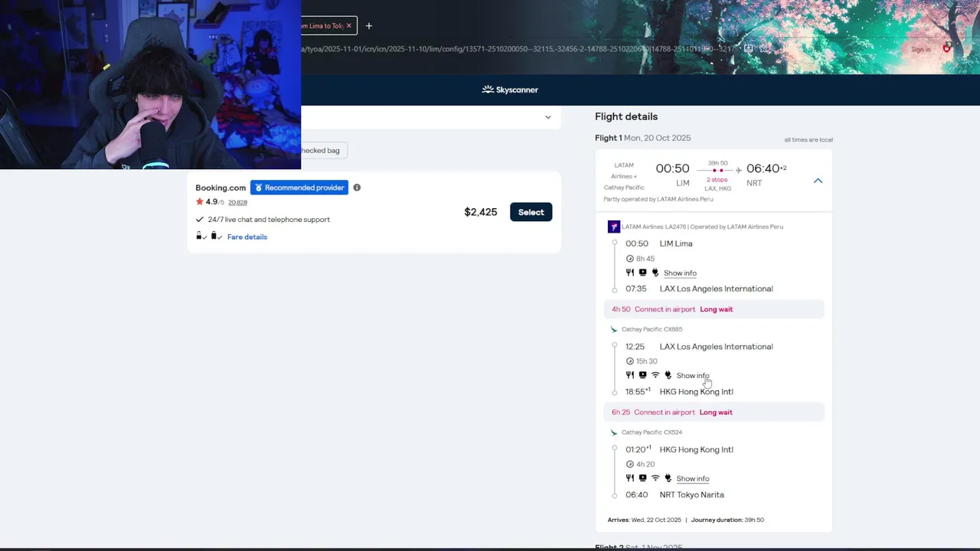Click meal icon on CX524 leg
The width and height of the screenshot is (980, 551).
tap(629, 478)
